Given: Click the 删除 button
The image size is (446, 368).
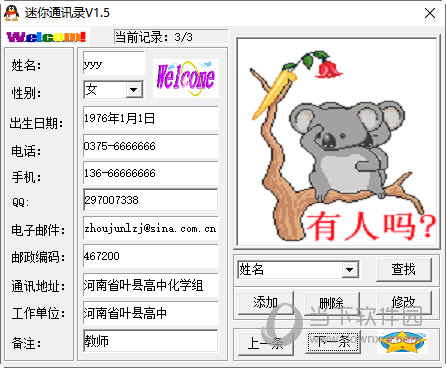Looking at the screenshot, I should [332, 303].
